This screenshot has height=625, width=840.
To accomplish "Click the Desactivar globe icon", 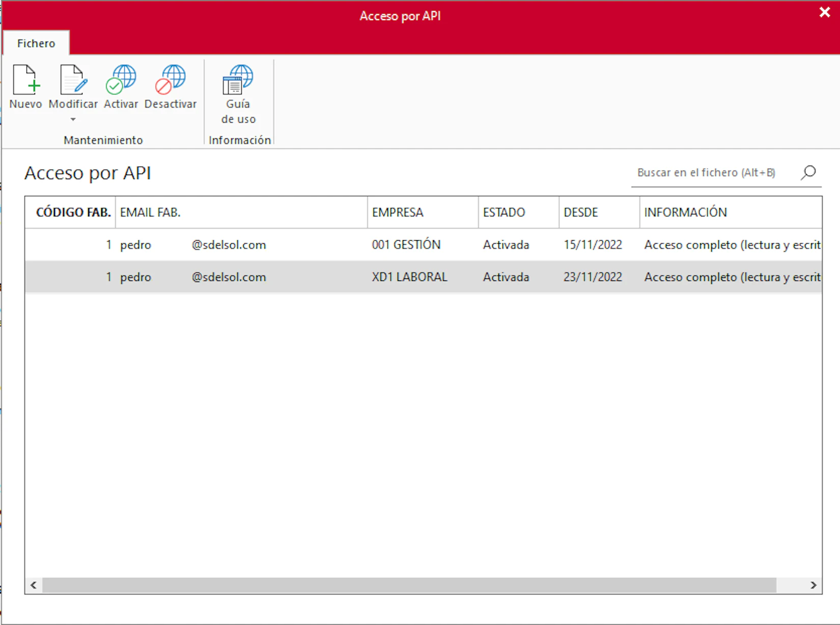I will [170, 80].
